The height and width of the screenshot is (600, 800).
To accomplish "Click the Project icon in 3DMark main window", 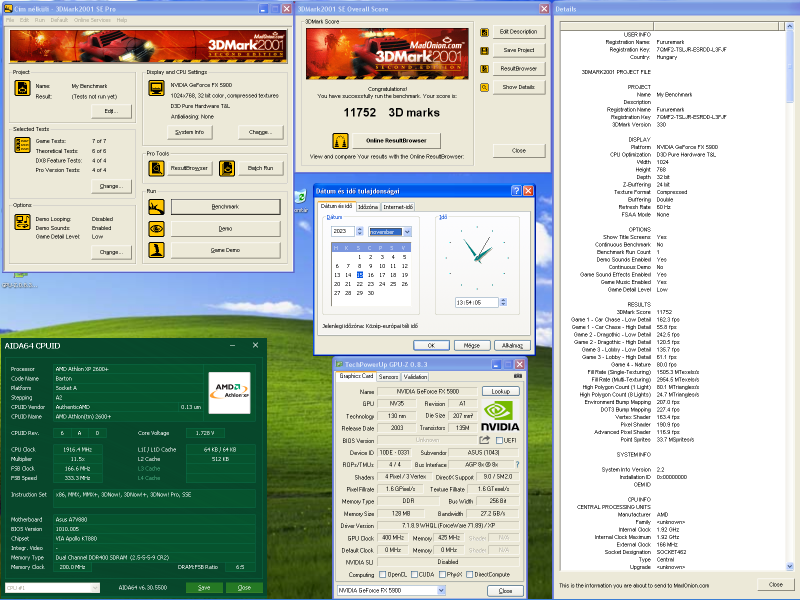I will pyautogui.click(x=22, y=88).
